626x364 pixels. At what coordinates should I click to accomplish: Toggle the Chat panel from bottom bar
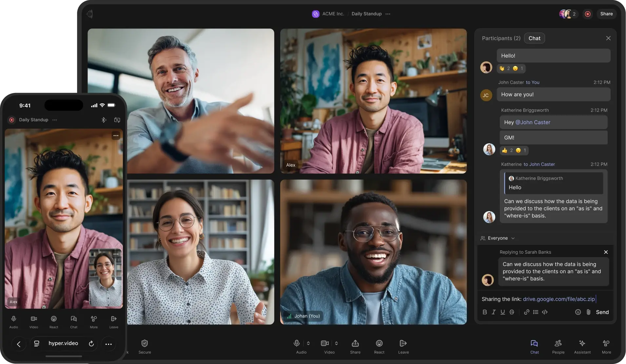(535, 347)
